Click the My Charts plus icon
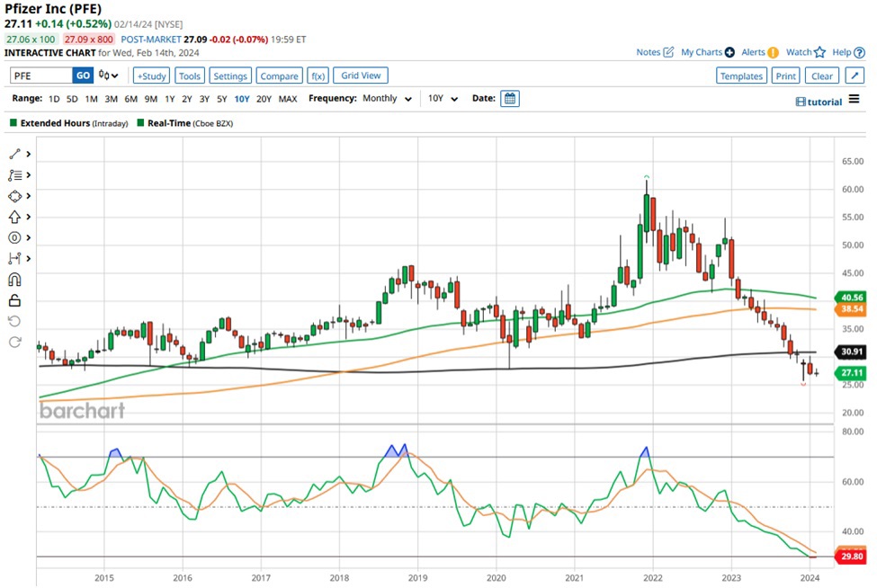 [x=729, y=52]
